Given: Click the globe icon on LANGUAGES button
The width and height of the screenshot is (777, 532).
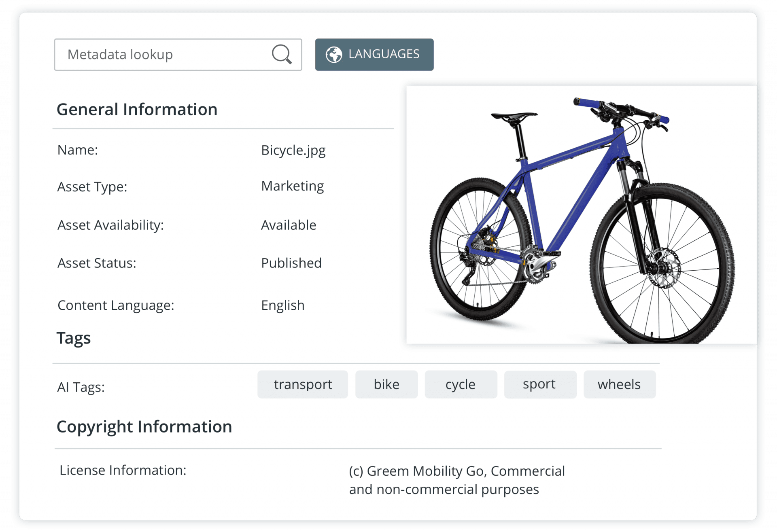Looking at the screenshot, I should point(334,54).
